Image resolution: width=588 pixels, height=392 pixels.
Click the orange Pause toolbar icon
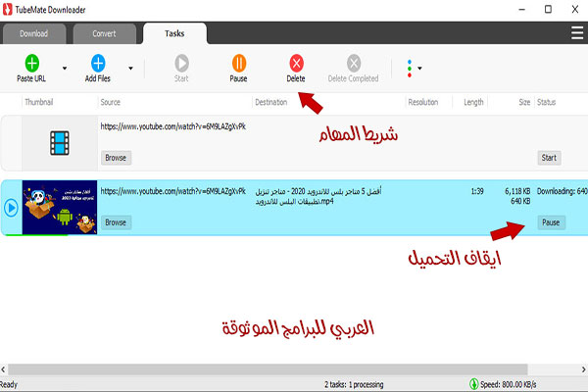[239, 63]
